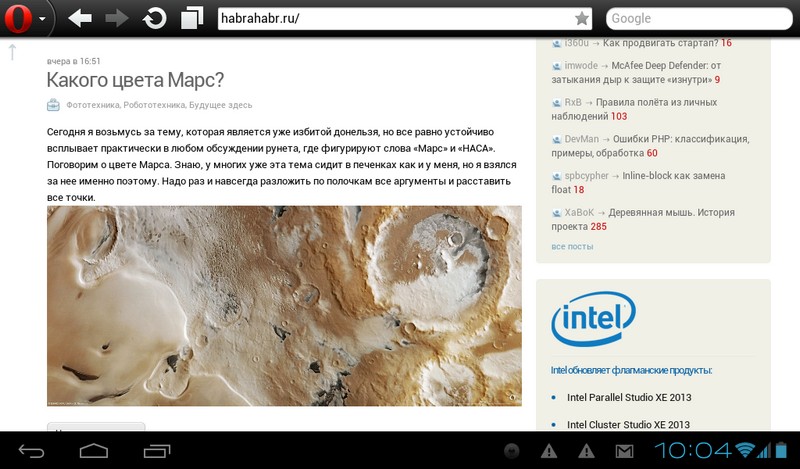Click user icon beside i360u

(557, 43)
